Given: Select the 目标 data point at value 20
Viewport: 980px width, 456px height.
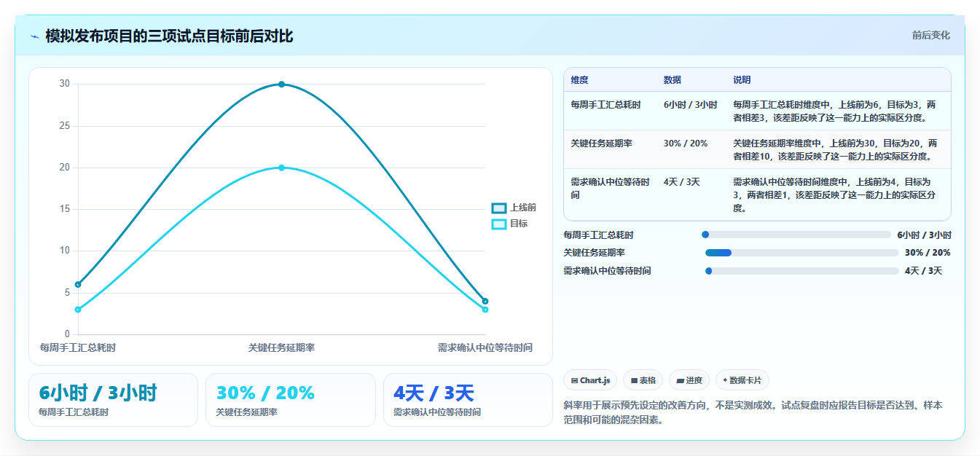Looking at the screenshot, I should pyautogui.click(x=281, y=168).
